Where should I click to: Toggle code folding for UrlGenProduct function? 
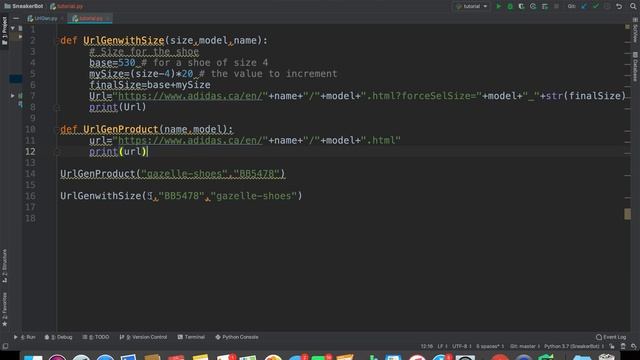click(x=58, y=129)
